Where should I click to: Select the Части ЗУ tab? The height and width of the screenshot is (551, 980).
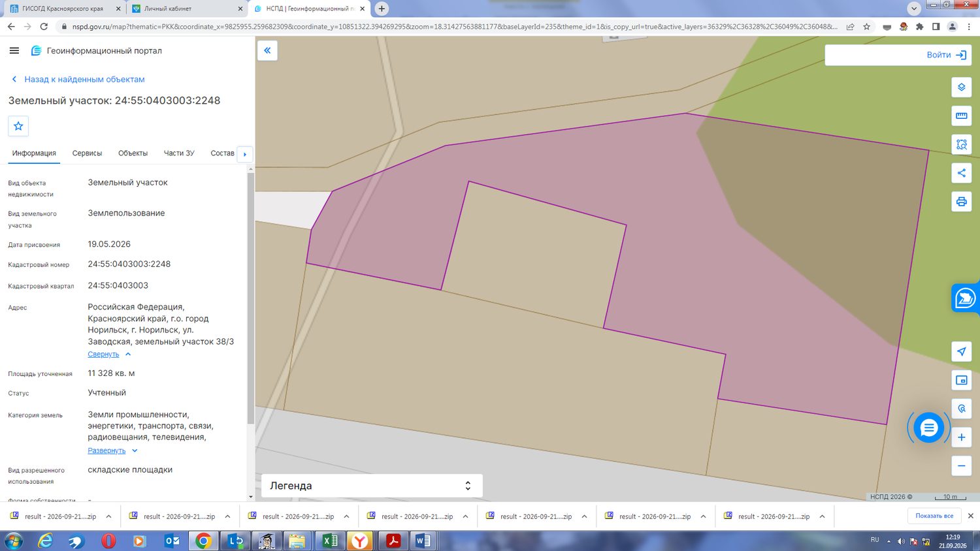[179, 153]
